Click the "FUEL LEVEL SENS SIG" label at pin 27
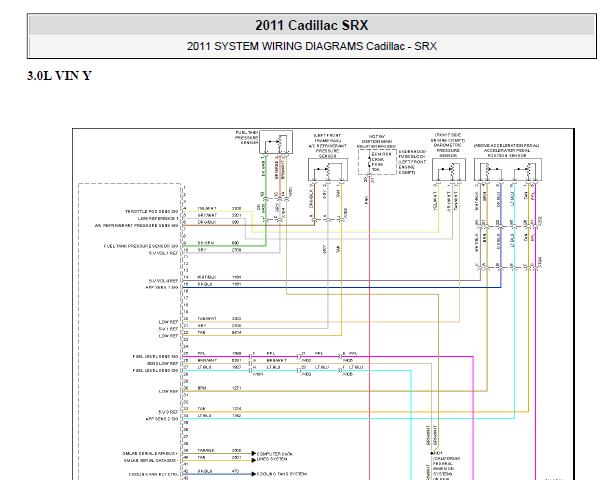The width and height of the screenshot is (608, 480). click(155, 371)
